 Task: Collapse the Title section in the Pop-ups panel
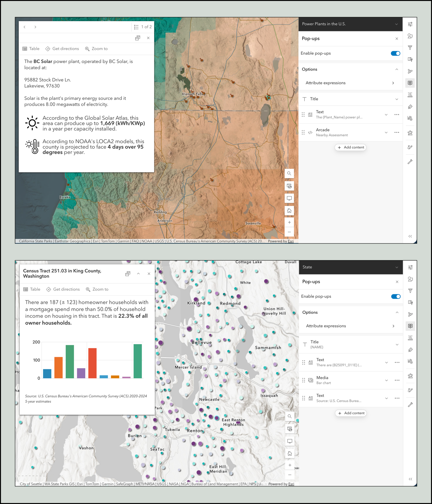[397, 99]
